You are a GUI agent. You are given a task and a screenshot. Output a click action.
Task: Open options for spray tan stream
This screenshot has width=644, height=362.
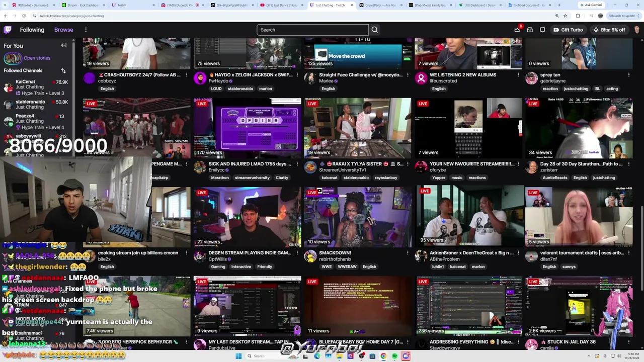(x=629, y=75)
